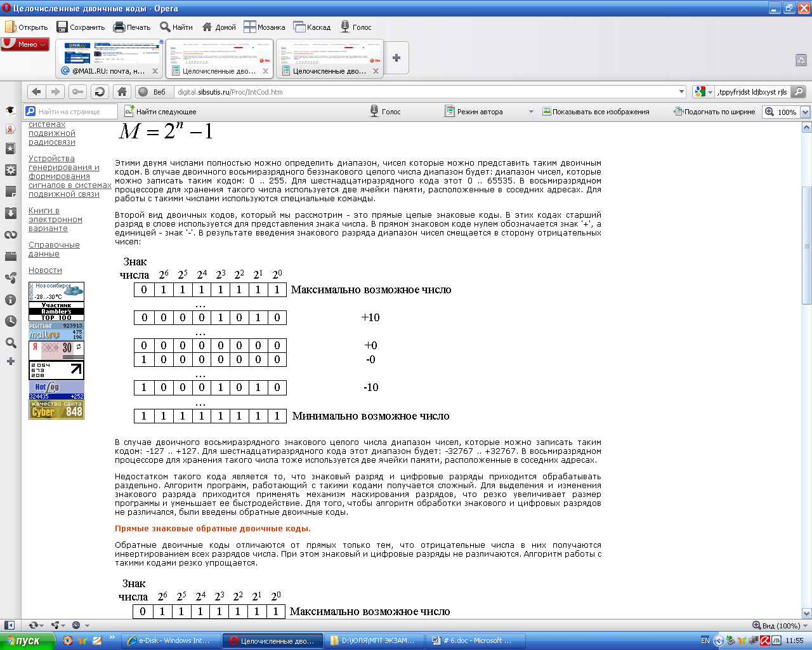The image size is (812, 650).
Task: Go back using the back arrow button
Action: tap(36, 91)
